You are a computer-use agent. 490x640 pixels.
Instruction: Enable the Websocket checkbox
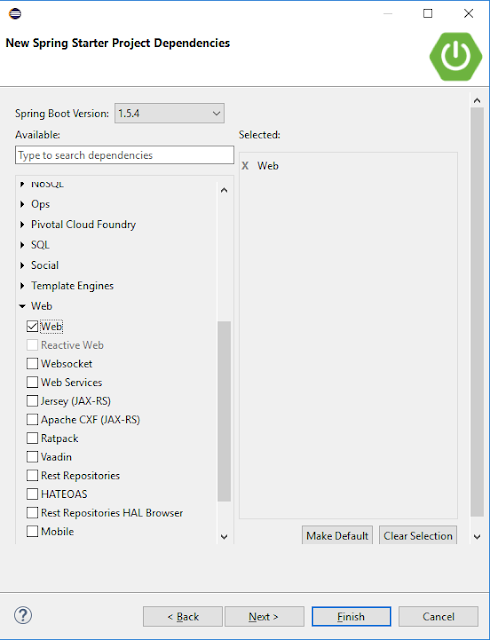[x=32, y=364]
